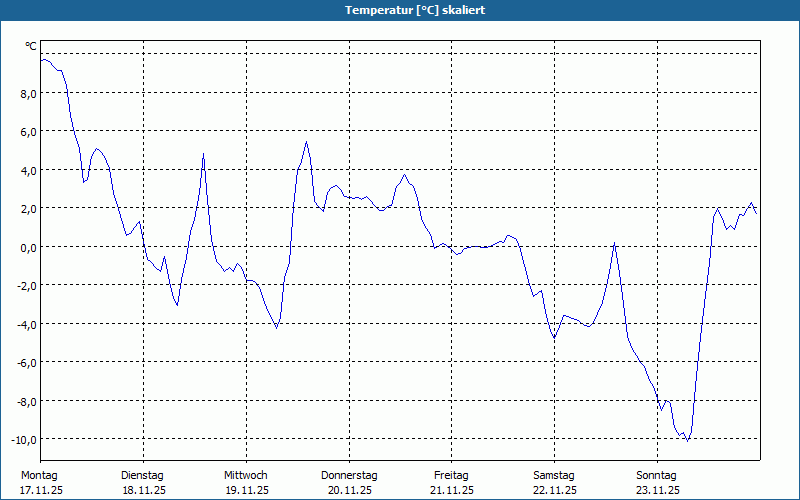This screenshot has height=500, width=800.
Task: Click the 2,0 y-axis label
Action: pos(28,209)
